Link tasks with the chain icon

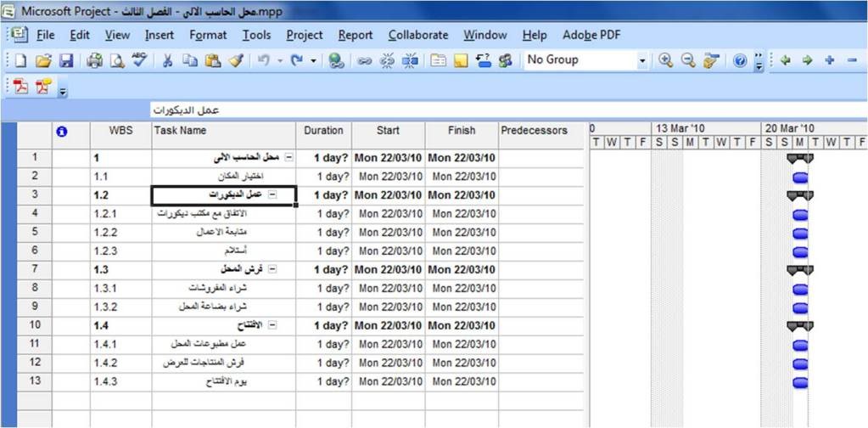click(364, 60)
